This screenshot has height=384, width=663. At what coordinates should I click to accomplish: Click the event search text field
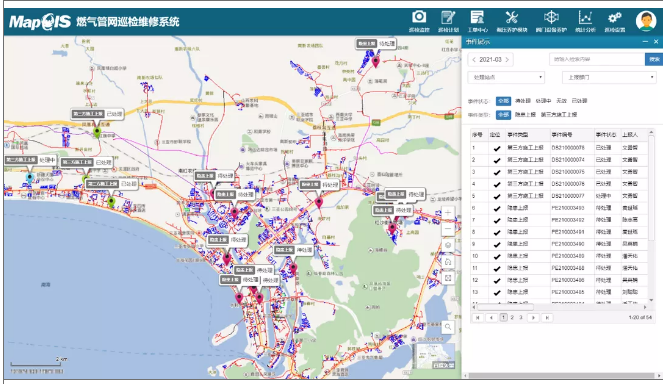tap(597, 59)
